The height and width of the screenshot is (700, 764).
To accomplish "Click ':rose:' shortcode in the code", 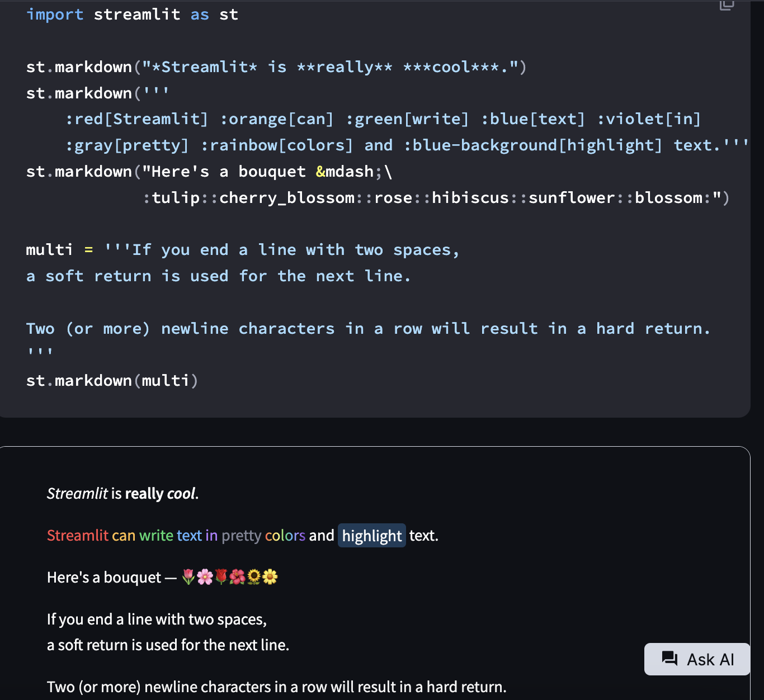I will point(393,198).
